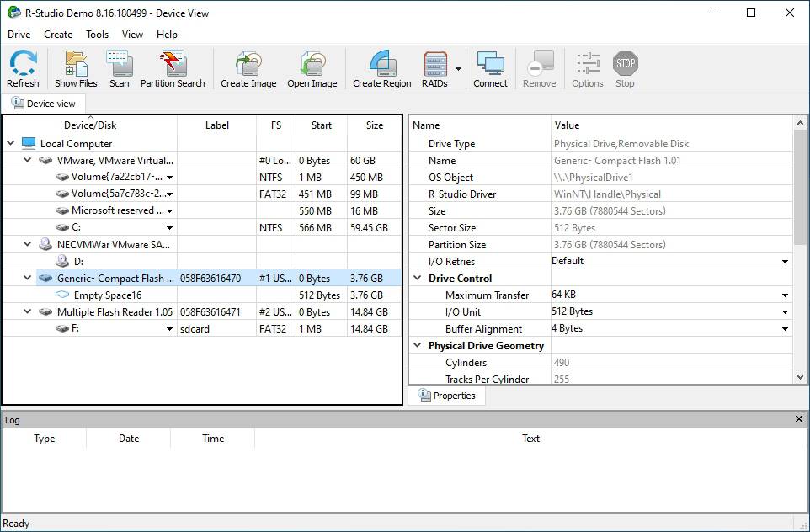810x532 pixels.
Task: Open dropdown arrow beside F: volume
Action: coord(169,329)
